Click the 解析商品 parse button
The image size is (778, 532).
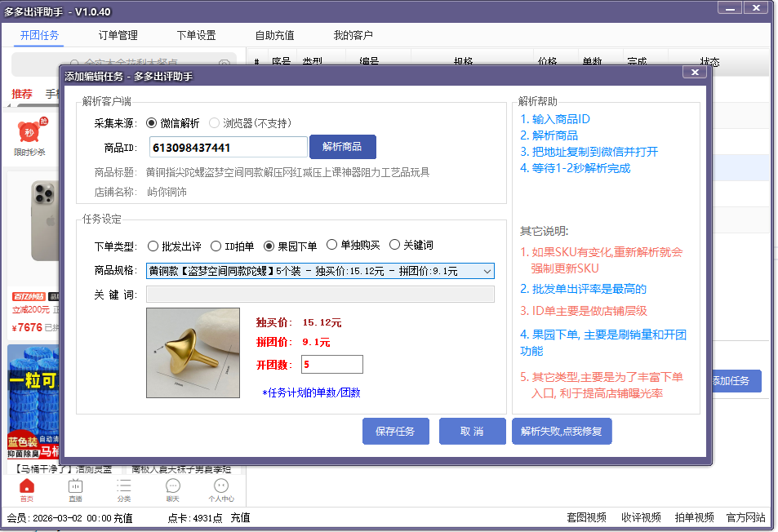[x=342, y=147]
